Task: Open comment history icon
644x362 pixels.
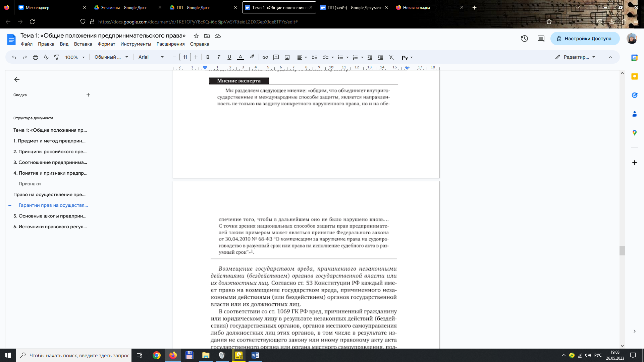Action: coord(541,39)
